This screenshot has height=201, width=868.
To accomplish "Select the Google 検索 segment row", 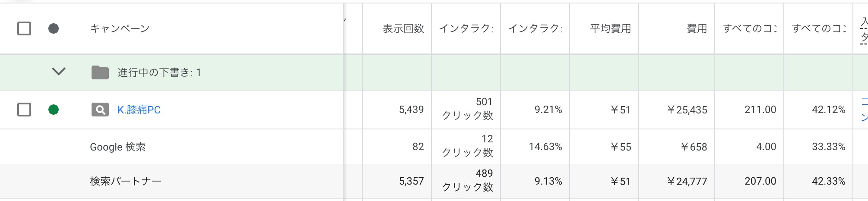I will (434, 147).
